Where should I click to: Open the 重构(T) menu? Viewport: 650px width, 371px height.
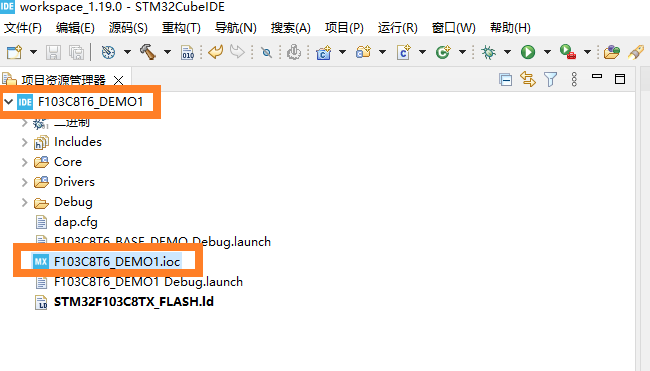coord(181,28)
